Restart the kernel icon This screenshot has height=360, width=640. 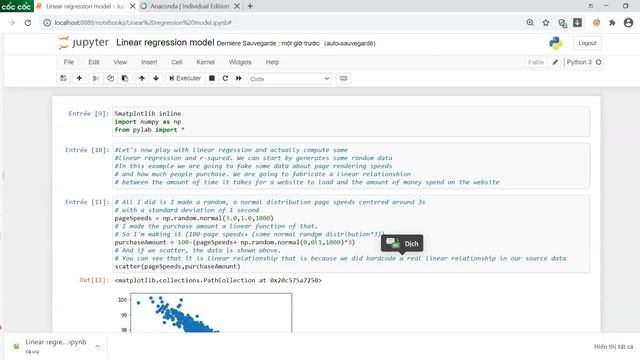click(x=225, y=78)
